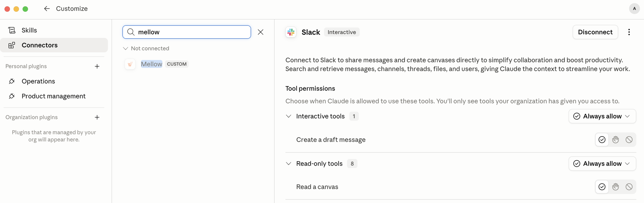Click the Customize title

click(72, 9)
